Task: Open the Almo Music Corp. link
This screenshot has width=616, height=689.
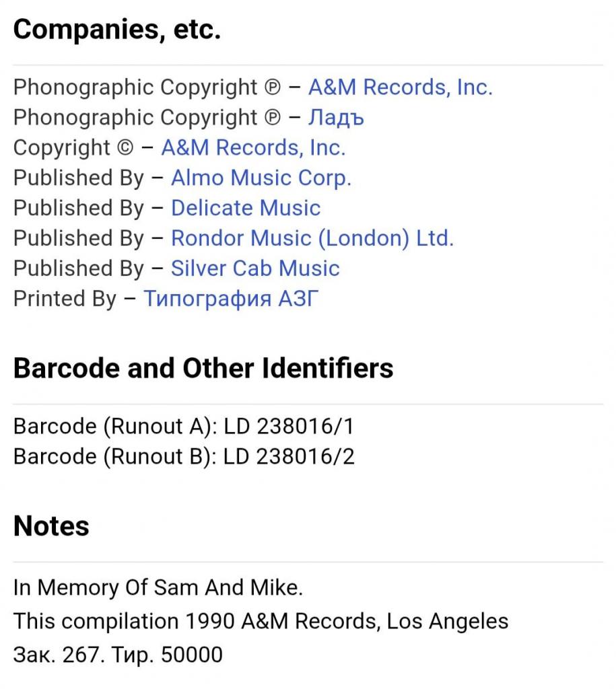Action: (x=261, y=178)
